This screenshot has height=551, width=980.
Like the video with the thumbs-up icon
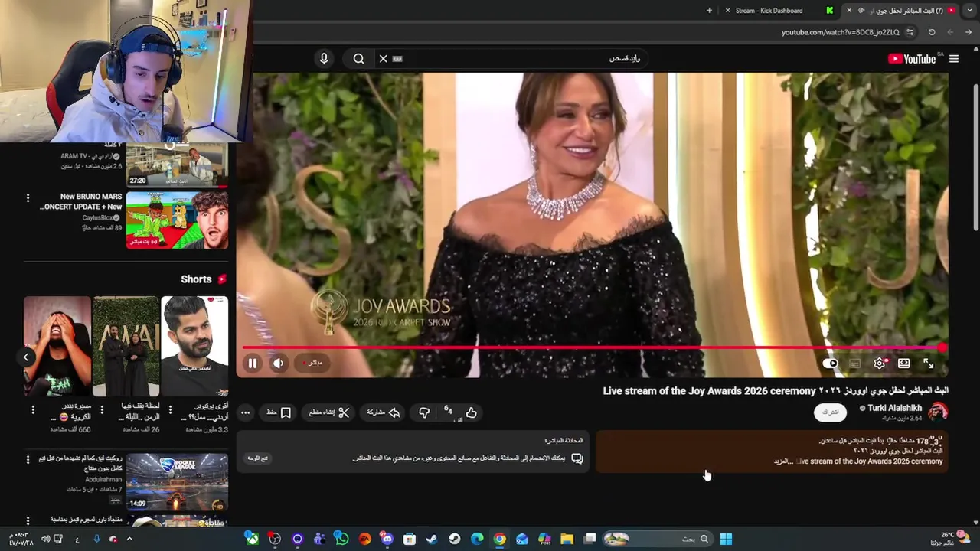[471, 413]
